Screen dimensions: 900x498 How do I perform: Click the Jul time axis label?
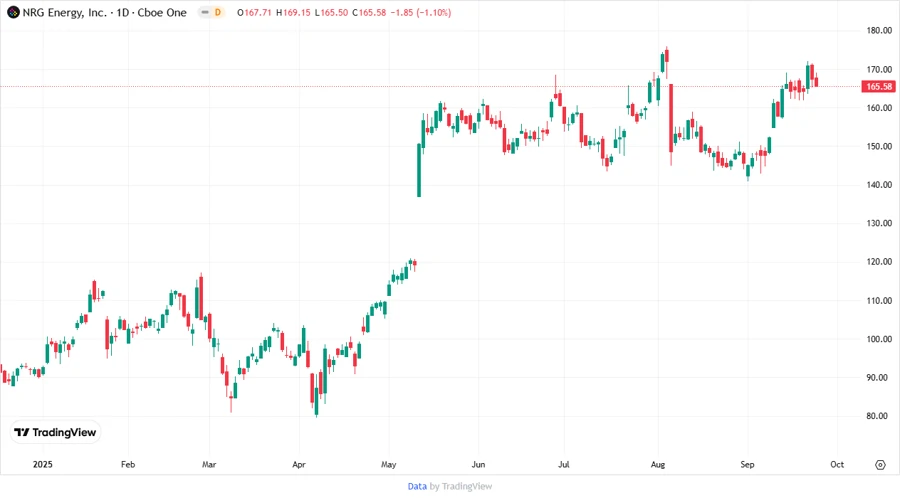[x=564, y=464]
